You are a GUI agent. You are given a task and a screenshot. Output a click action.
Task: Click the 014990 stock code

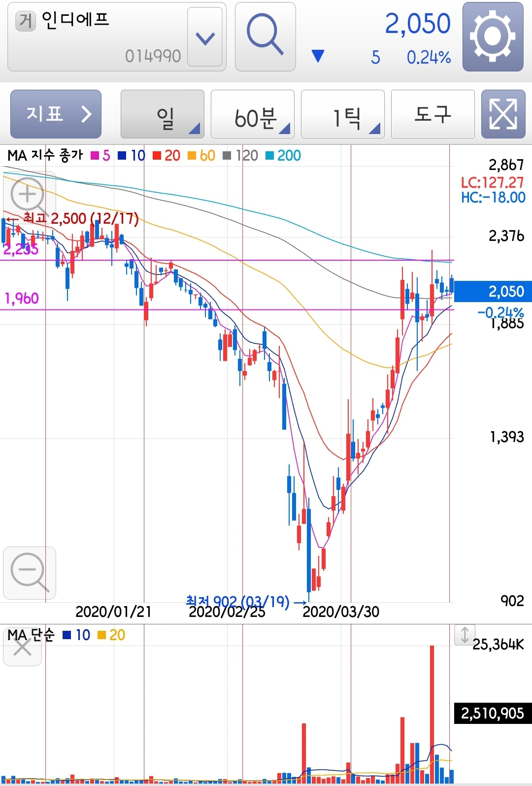coord(153,56)
